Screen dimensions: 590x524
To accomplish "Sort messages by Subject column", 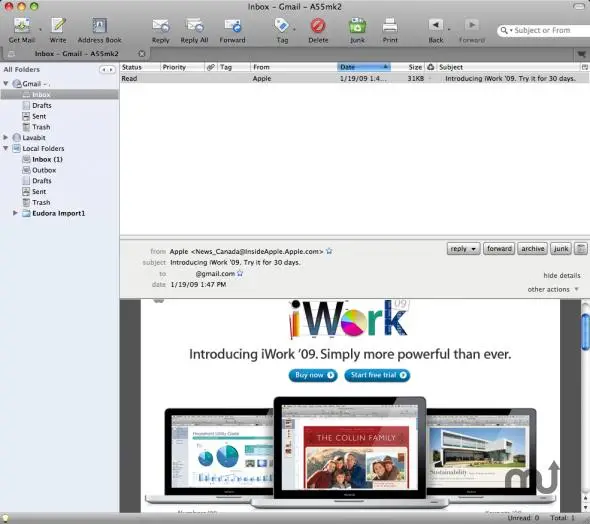I will [x=509, y=67].
